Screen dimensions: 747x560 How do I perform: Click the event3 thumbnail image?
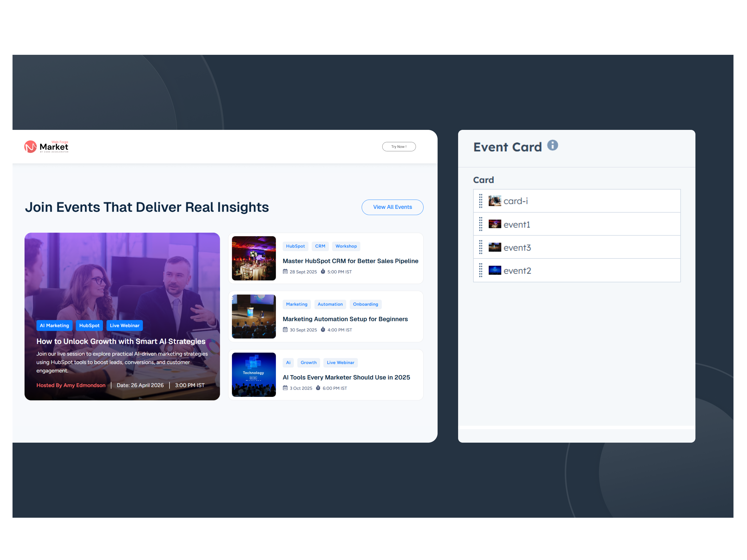pyautogui.click(x=495, y=247)
